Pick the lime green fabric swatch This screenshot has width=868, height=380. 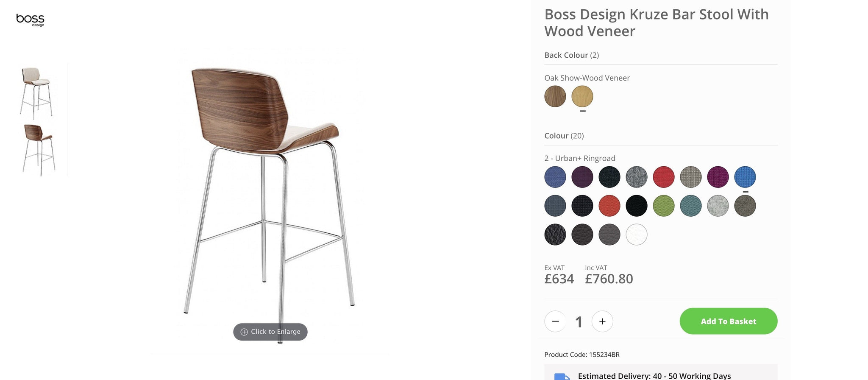664,206
